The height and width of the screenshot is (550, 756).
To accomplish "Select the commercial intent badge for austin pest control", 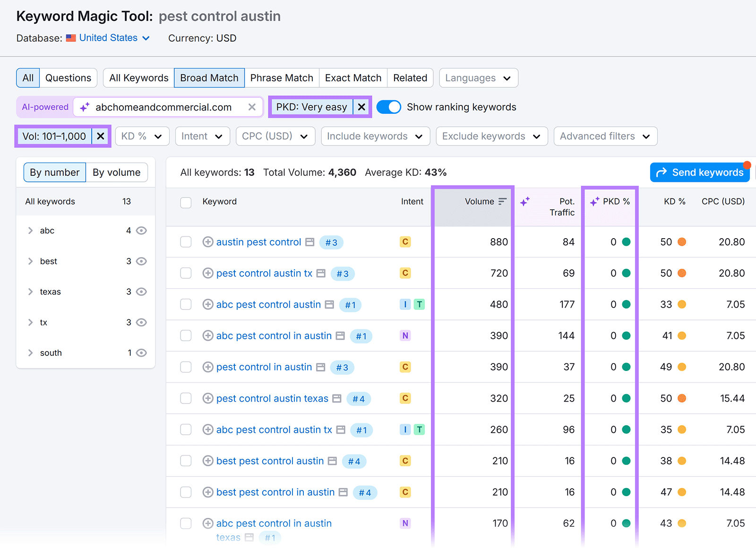I will 405,242.
